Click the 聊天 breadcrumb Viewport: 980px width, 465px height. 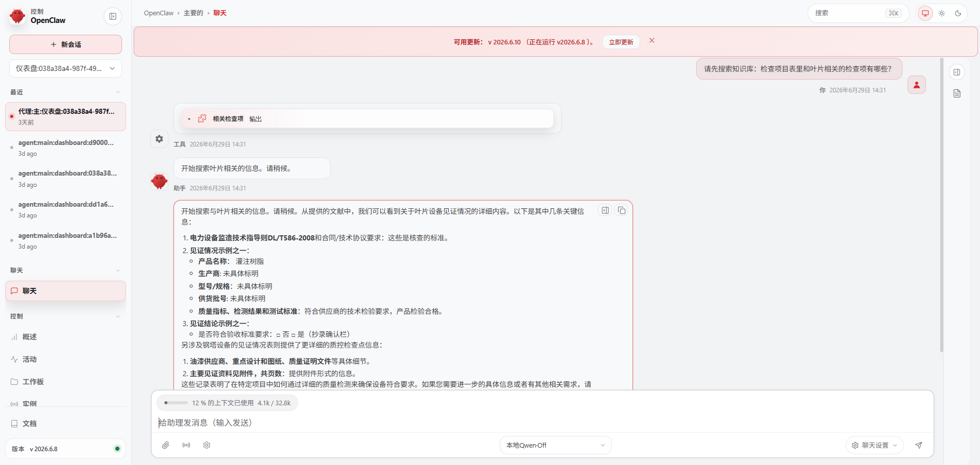[220, 13]
